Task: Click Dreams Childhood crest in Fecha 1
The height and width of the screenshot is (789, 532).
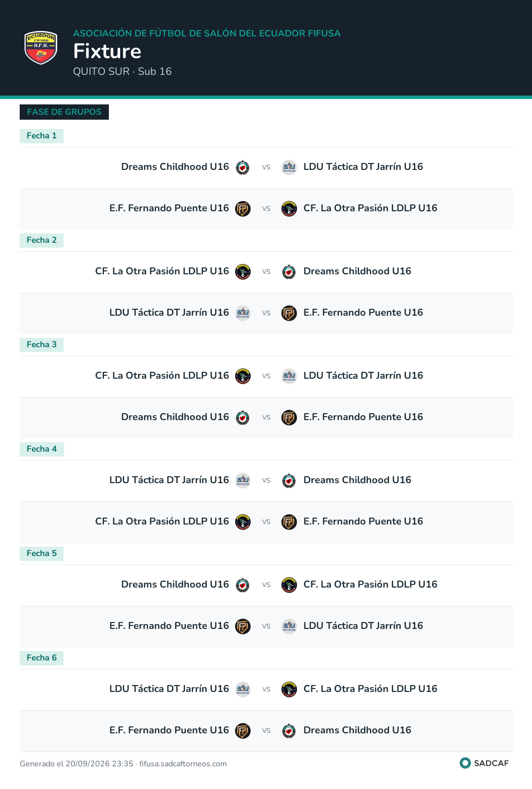Action: [243, 167]
